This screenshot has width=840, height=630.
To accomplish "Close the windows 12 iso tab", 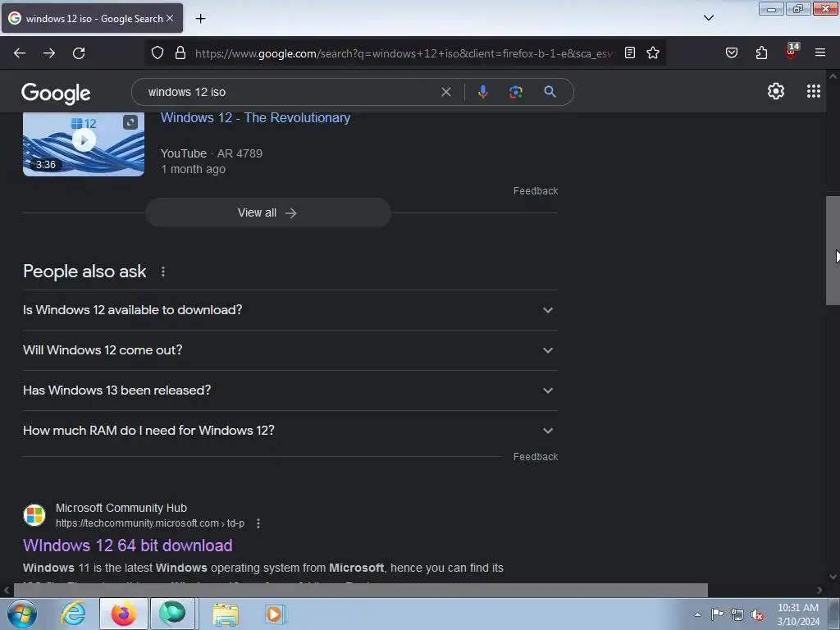I will click(x=170, y=18).
